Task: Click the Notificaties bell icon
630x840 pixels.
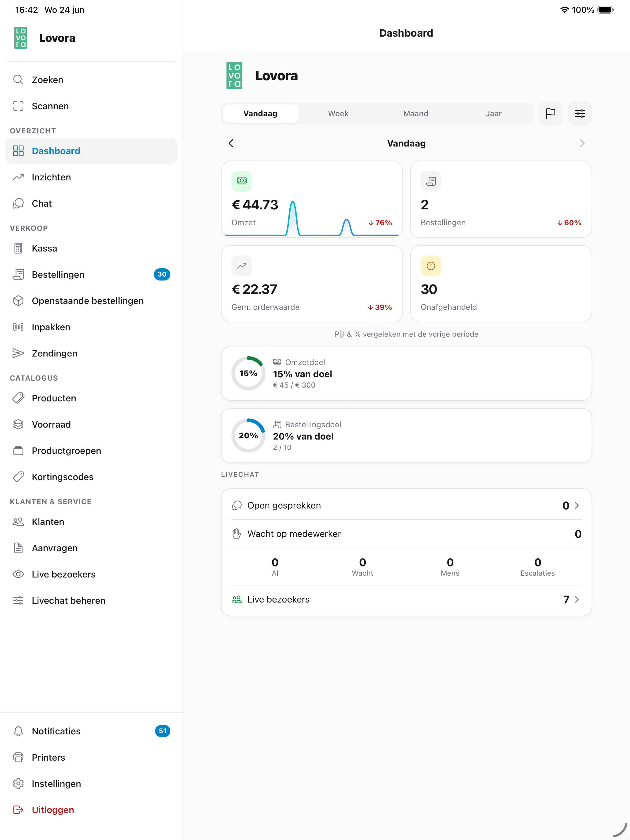Action: [18, 731]
